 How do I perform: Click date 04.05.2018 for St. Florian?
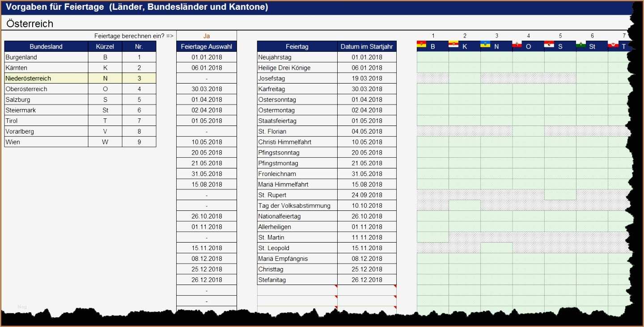click(367, 131)
